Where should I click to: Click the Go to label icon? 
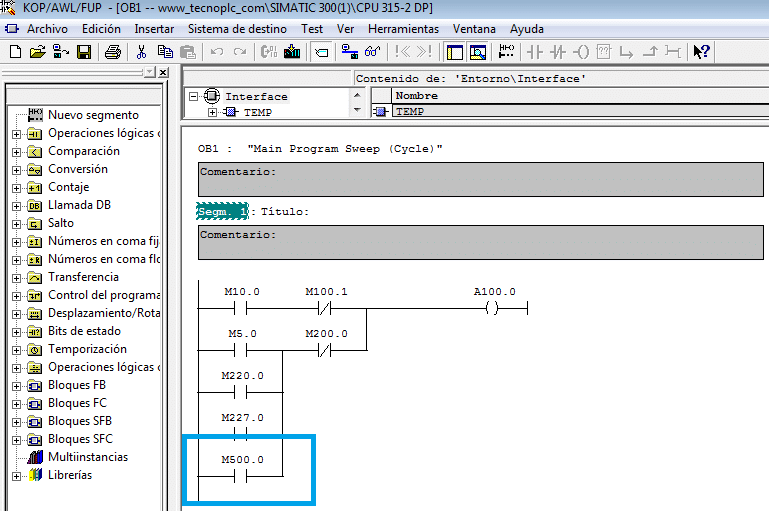click(x=321, y=51)
